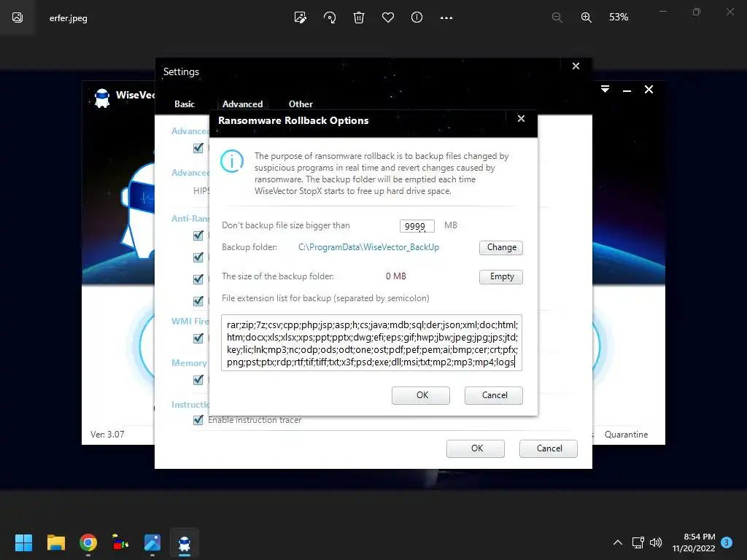
Task: Toggle the last checkbox under Anti-Ransomware heading
Action: (x=198, y=301)
